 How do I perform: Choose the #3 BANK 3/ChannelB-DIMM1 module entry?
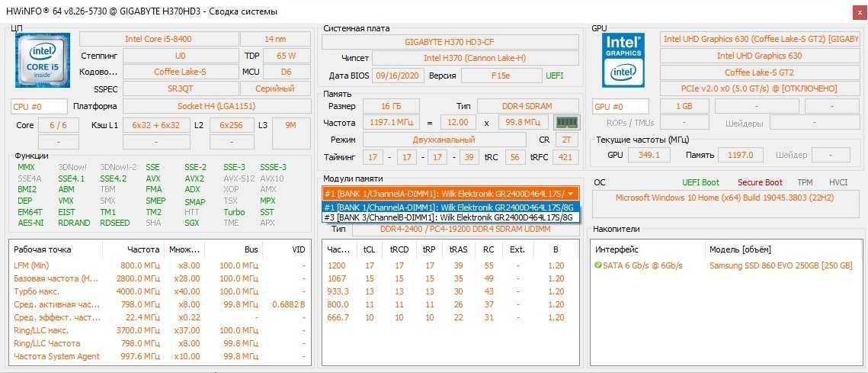(450, 217)
